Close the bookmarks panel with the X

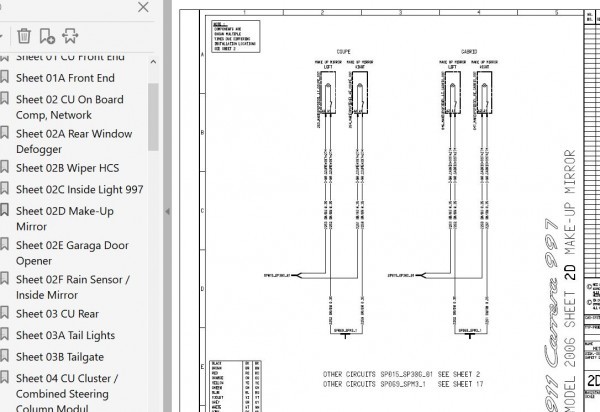[143, 7]
